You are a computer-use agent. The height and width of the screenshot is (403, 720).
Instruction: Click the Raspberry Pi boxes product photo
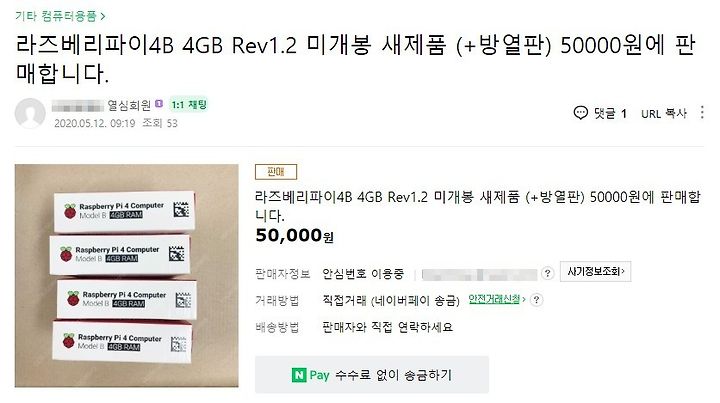click(x=127, y=275)
